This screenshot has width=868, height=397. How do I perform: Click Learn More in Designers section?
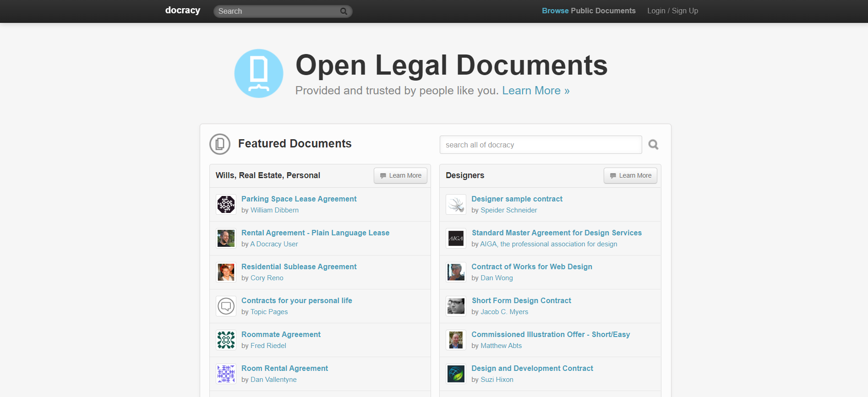630,175
